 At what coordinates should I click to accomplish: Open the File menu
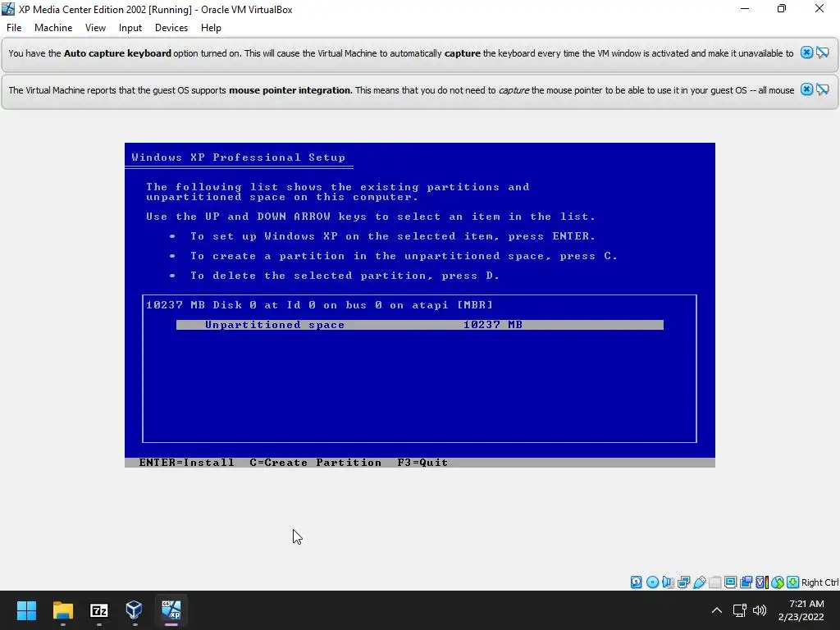click(x=14, y=28)
